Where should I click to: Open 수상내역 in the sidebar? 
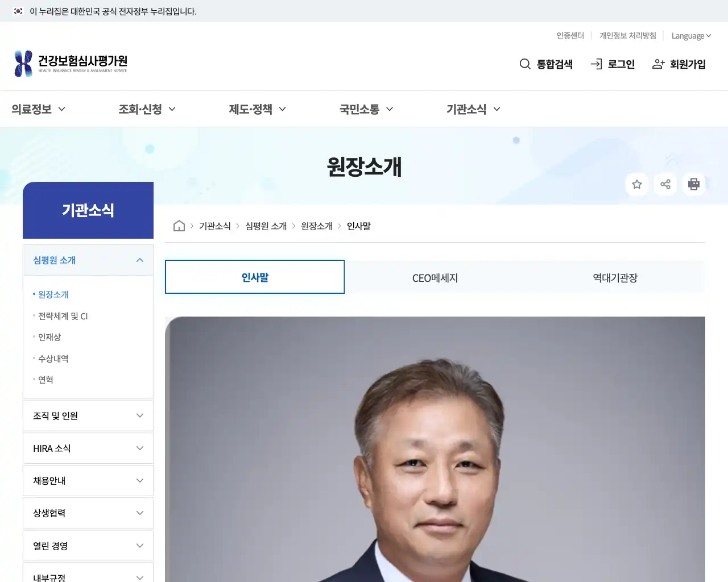click(x=53, y=359)
